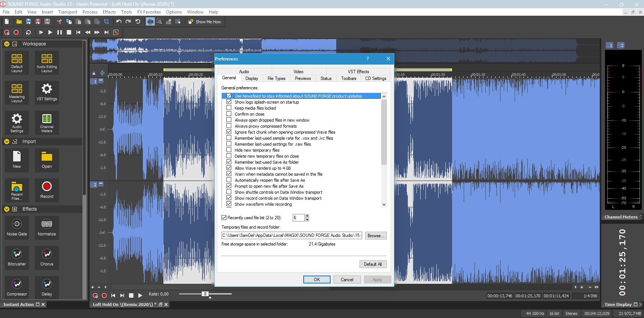Click the blue Save floppy disk icon
644x318 pixels.
(x=28, y=22)
